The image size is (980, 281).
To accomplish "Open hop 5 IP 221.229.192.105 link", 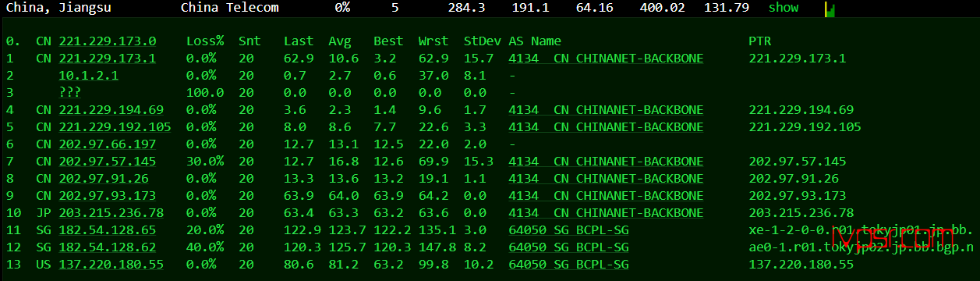I will click(115, 126).
